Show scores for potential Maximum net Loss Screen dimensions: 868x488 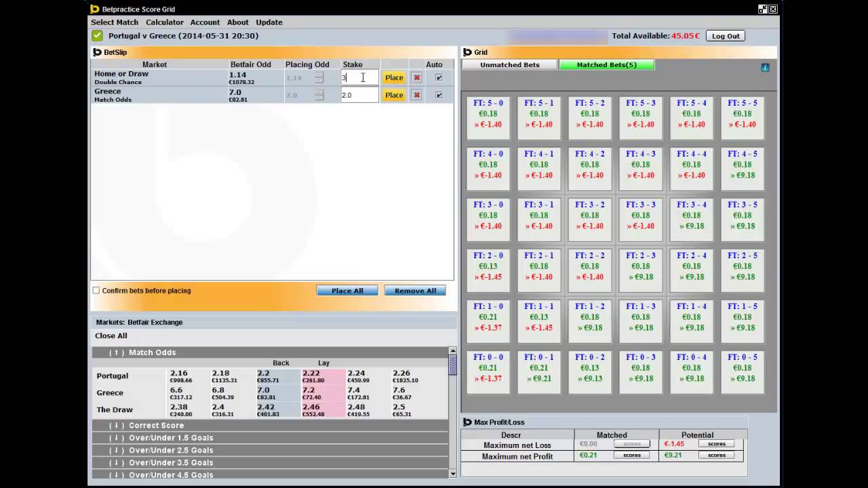(717, 444)
